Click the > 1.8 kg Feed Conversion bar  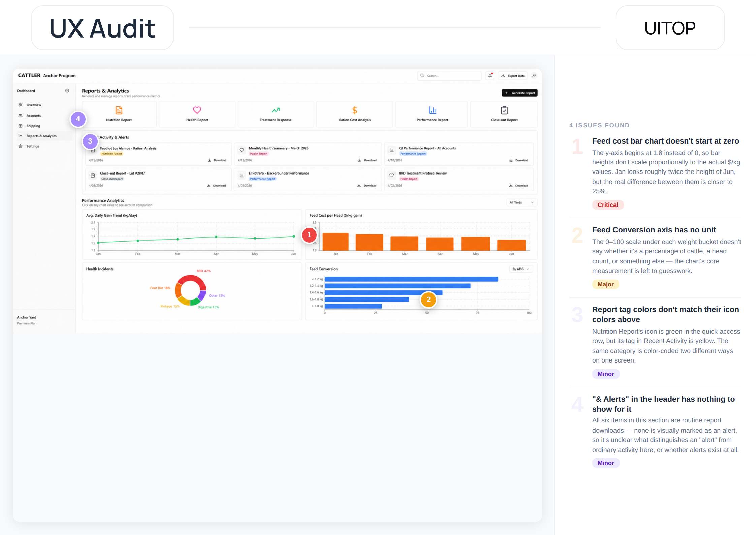(353, 306)
